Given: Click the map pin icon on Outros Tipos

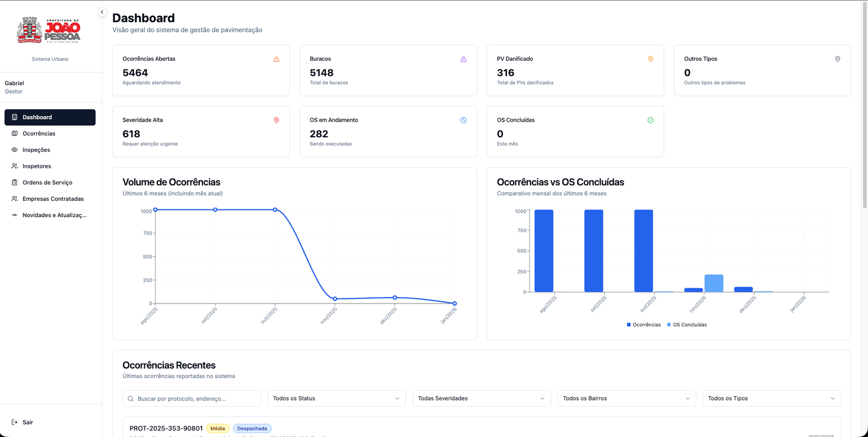Looking at the screenshot, I should click(x=838, y=59).
